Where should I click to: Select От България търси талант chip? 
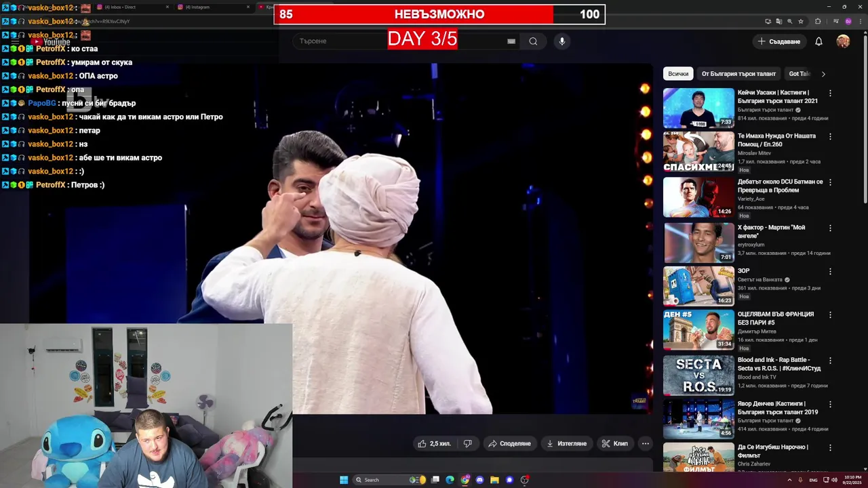tap(738, 74)
